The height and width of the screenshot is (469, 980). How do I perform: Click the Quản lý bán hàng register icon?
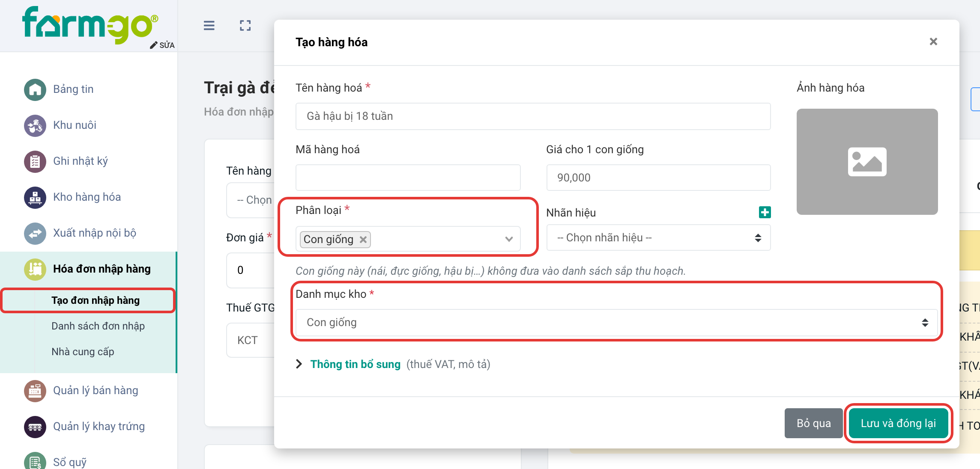[x=35, y=391]
